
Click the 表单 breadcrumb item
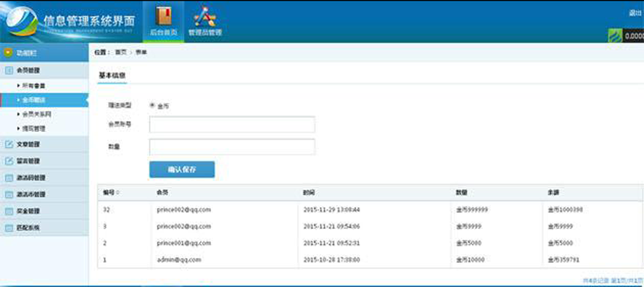[141, 53]
